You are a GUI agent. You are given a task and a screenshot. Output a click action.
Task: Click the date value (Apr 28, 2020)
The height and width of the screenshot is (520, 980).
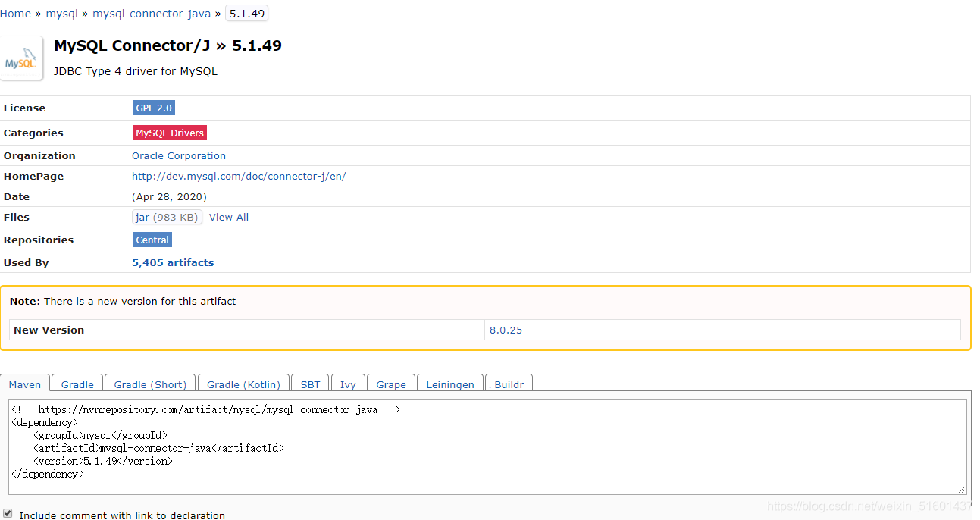(169, 196)
